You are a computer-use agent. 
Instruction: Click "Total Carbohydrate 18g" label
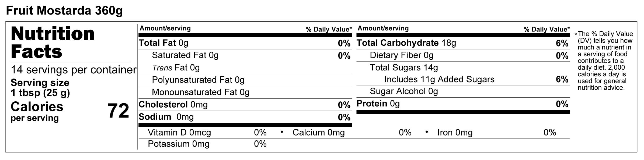(x=406, y=43)
